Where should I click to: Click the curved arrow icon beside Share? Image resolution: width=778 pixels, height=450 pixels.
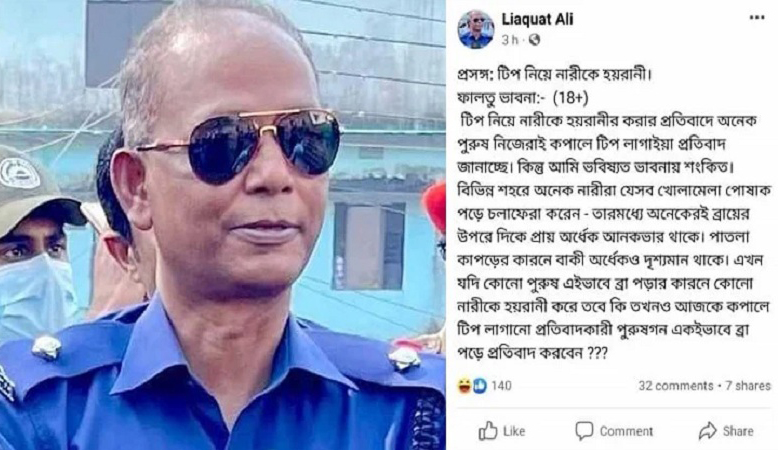[708, 431]
